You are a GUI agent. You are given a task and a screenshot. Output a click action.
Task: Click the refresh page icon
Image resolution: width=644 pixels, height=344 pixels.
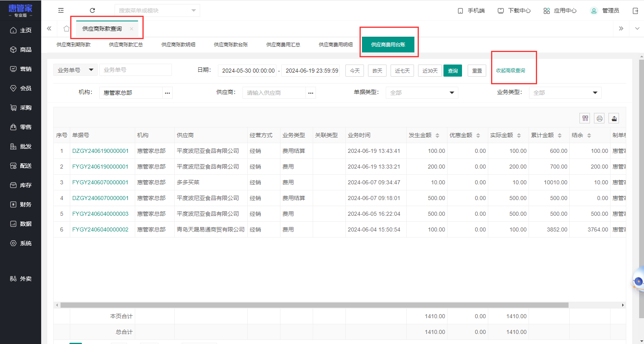(92, 10)
